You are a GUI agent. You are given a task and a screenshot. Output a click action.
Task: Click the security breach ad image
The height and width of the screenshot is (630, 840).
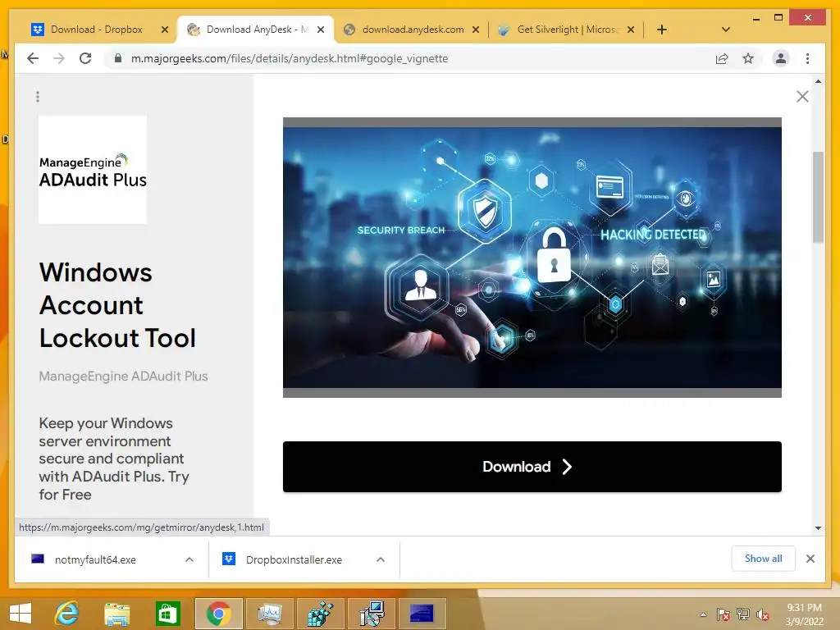pos(532,257)
